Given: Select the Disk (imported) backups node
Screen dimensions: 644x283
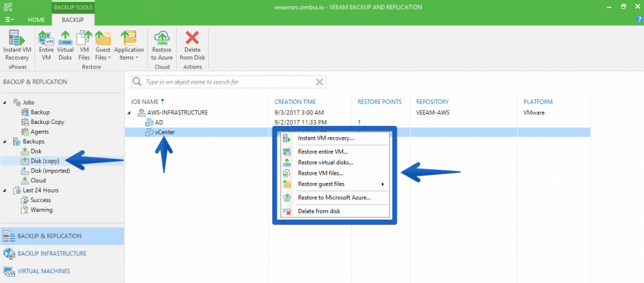Looking at the screenshot, I should pyautogui.click(x=45, y=171).
